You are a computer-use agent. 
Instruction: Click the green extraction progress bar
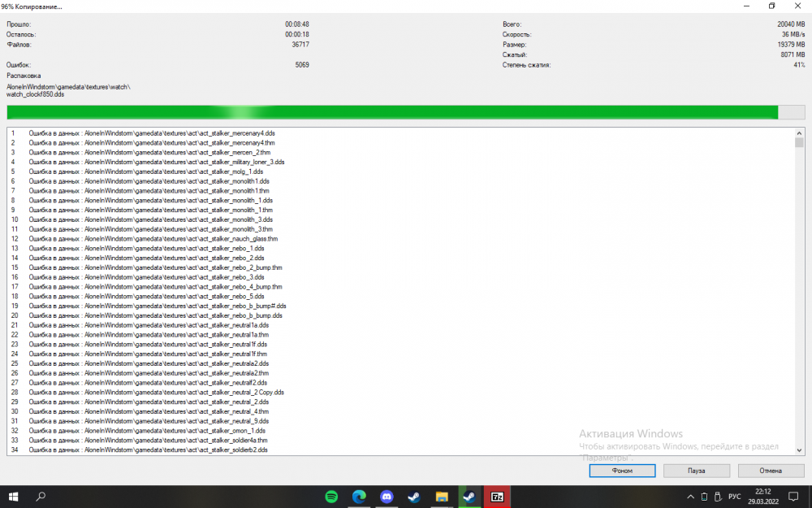point(406,112)
